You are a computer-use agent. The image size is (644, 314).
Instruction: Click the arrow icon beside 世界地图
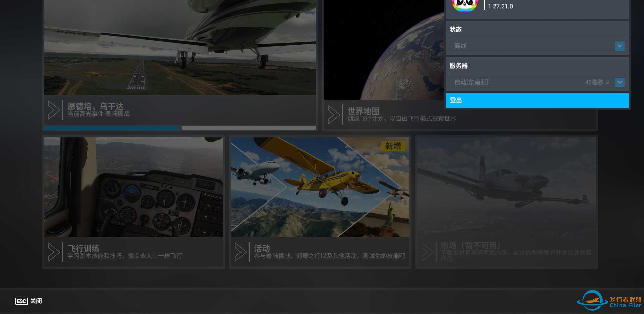(334, 115)
